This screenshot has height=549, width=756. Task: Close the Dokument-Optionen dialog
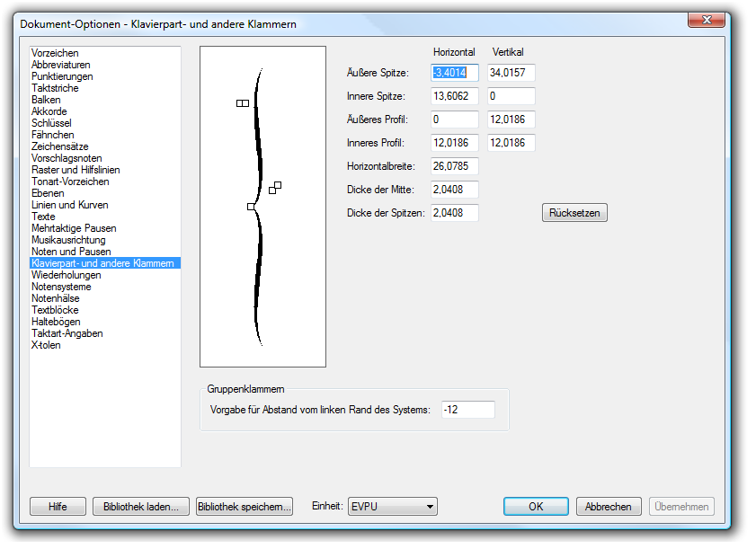click(707, 20)
